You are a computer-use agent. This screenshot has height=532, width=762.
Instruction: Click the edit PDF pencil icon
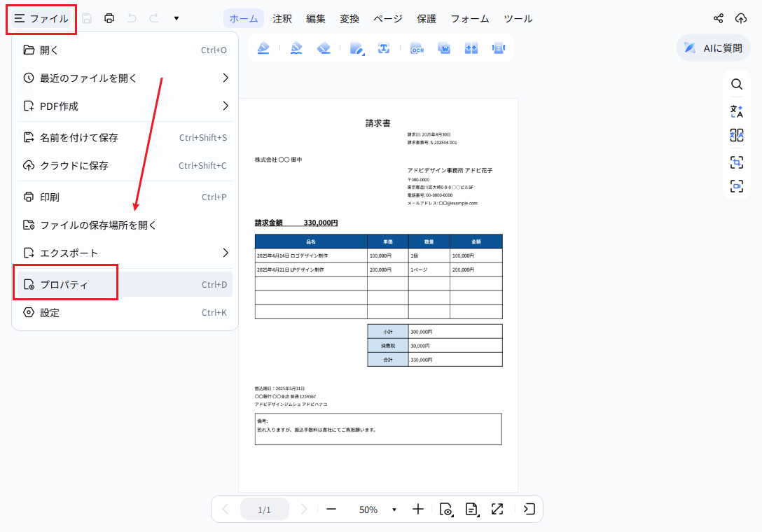[x=357, y=48]
